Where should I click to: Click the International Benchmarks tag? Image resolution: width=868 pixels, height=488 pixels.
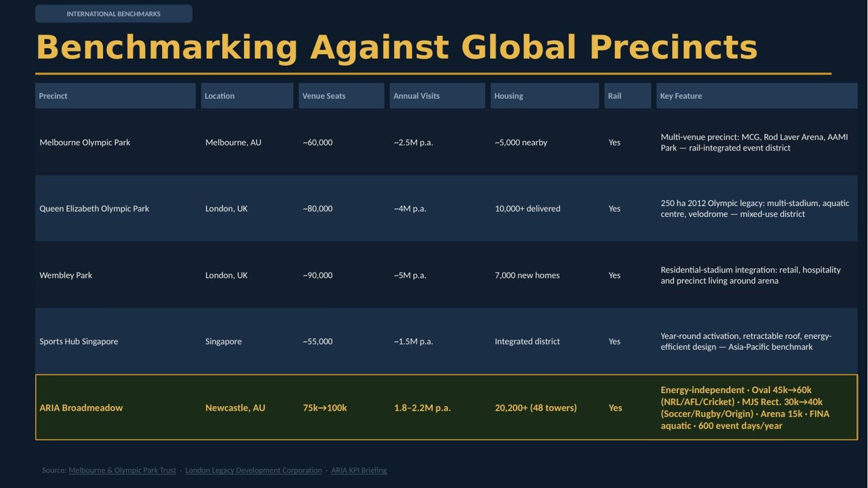pos(114,14)
